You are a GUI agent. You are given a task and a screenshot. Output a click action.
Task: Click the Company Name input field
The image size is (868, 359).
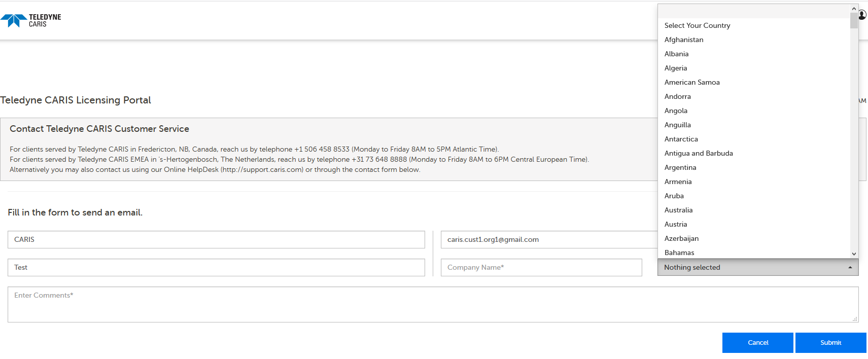pyautogui.click(x=541, y=267)
